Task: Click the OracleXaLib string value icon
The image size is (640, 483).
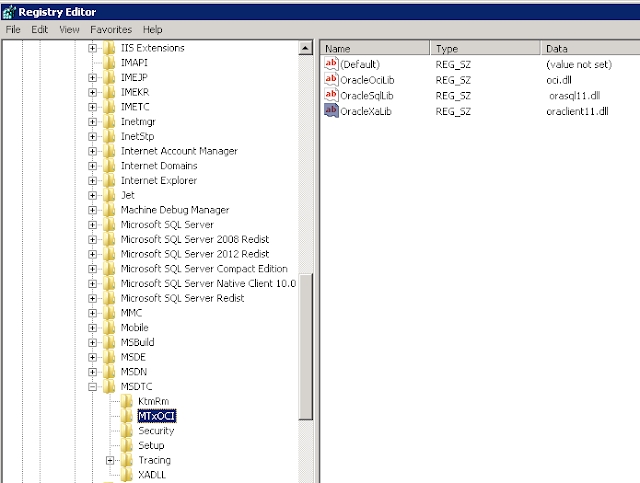Action: click(331, 111)
